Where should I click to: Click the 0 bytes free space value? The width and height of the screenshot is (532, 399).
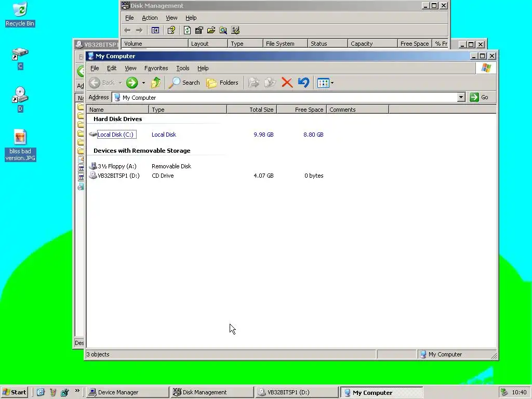point(314,176)
